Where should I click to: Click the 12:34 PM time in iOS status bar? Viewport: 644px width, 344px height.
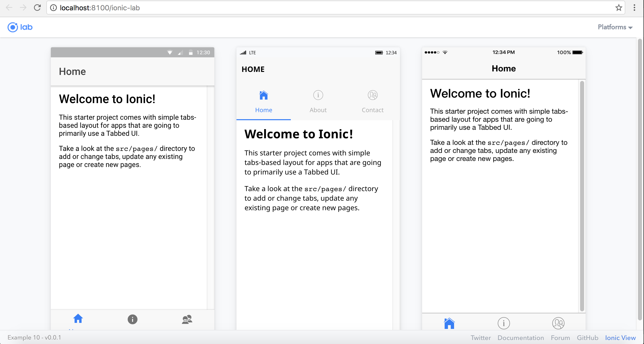503,52
